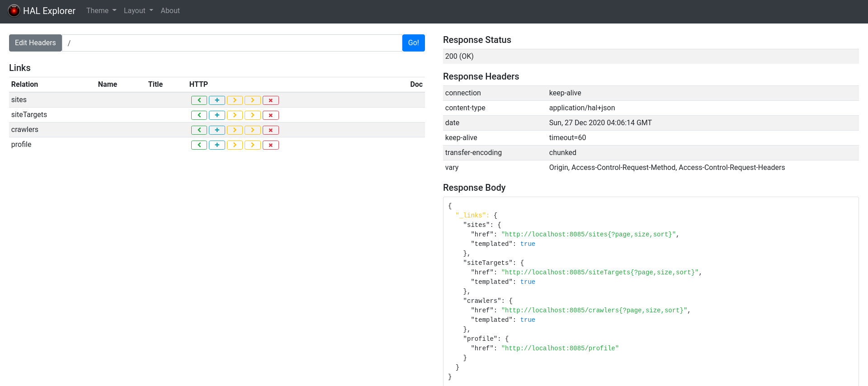The height and width of the screenshot is (386, 868).
Task: Click the HAL Explorer title text
Action: [x=49, y=11]
